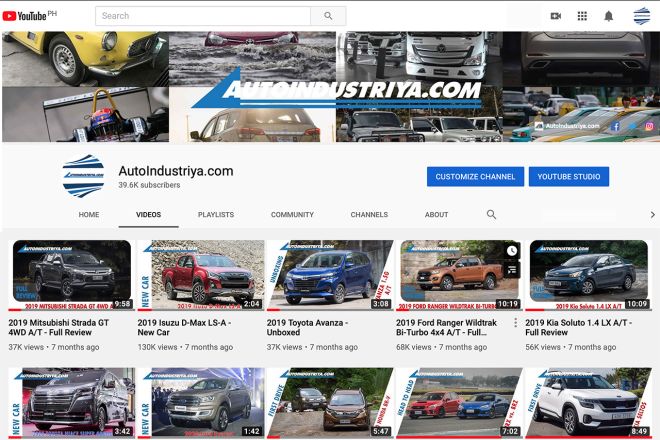This screenshot has width=660, height=440.
Task: Click the Instagram icon in banner
Action: [649, 126]
